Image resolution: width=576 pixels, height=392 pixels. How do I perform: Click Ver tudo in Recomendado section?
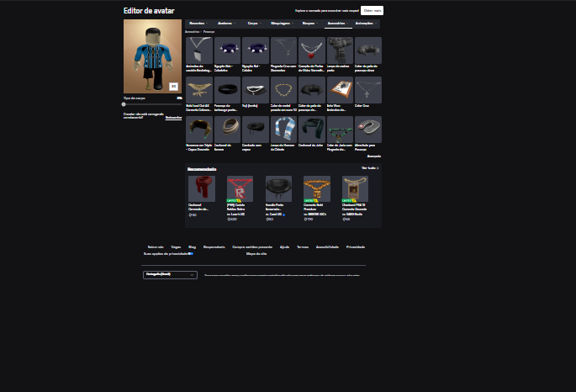tap(370, 168)
